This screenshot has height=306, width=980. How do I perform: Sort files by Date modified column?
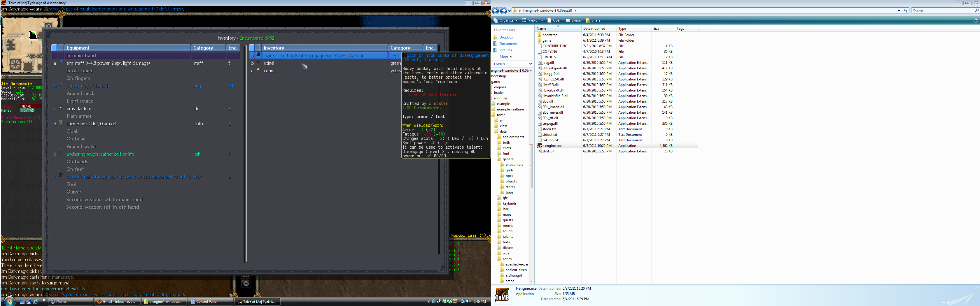pos(599,29)
